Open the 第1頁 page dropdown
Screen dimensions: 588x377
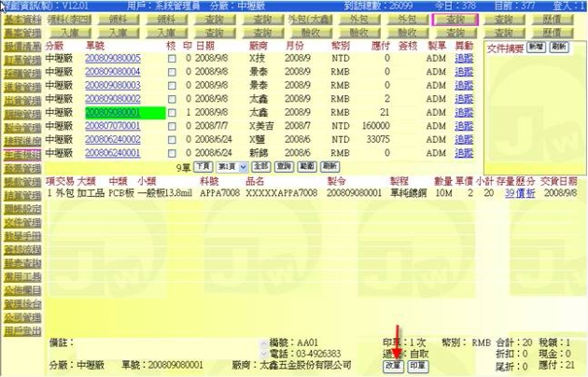point(230,165)
